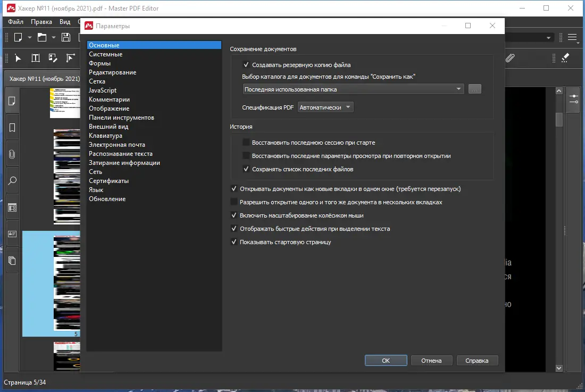Select the Комментарии settings category
585x392 pixels.
tap(154, 99)
